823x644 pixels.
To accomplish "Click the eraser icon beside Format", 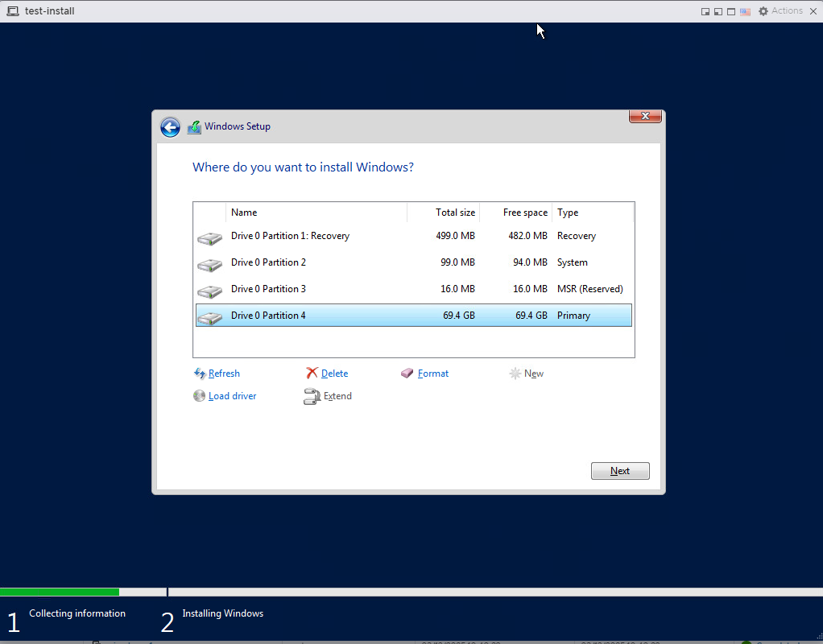I will (407, 374).
